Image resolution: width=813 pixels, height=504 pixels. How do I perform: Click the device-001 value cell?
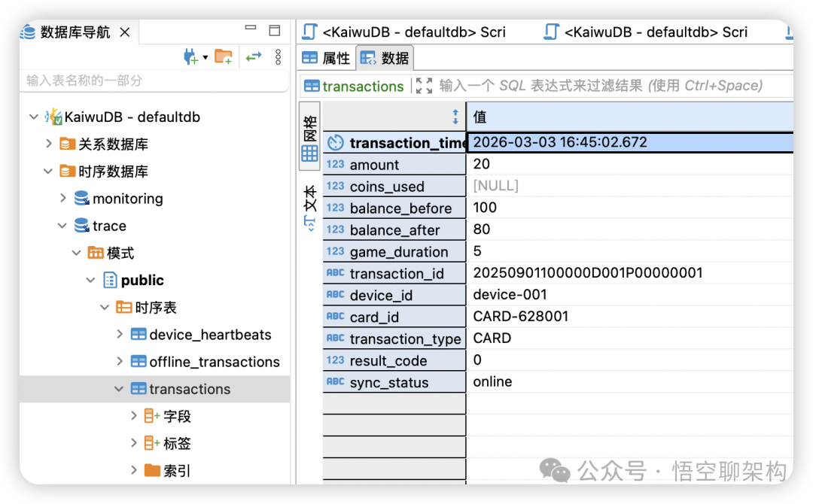tap(631, 294)
